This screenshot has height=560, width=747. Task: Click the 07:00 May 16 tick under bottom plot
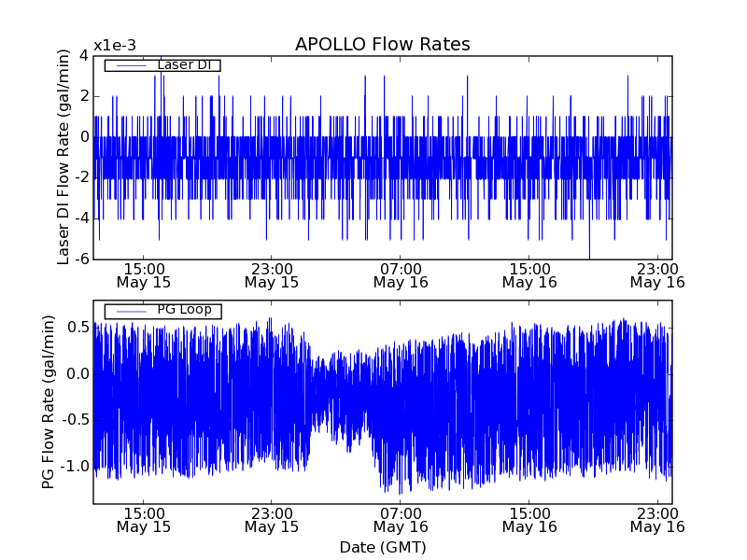click(400, 520)
